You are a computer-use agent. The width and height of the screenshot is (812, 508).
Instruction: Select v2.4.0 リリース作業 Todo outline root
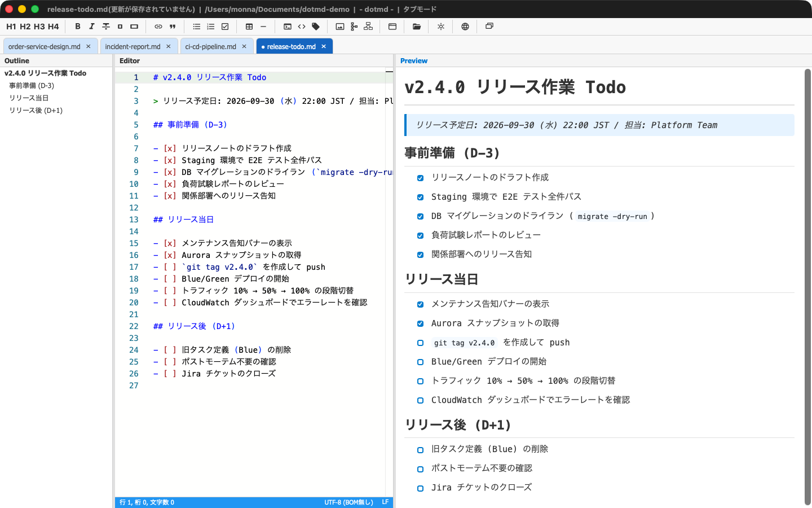point(46,73)
